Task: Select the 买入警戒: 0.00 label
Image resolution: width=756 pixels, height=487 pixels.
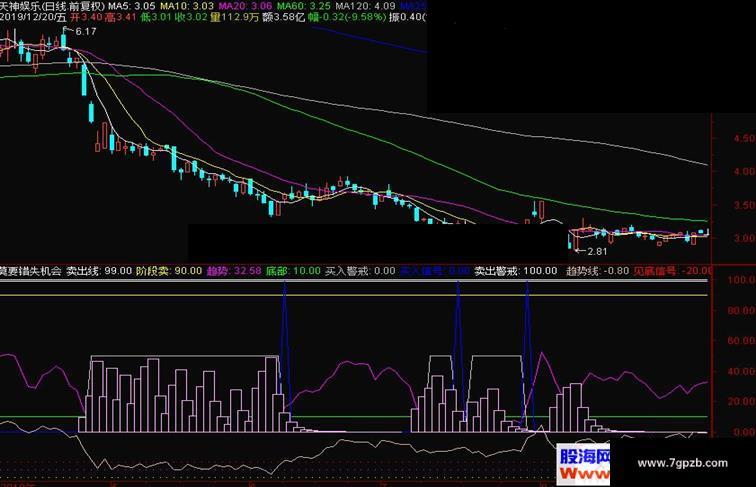Action: pos(360,271)
